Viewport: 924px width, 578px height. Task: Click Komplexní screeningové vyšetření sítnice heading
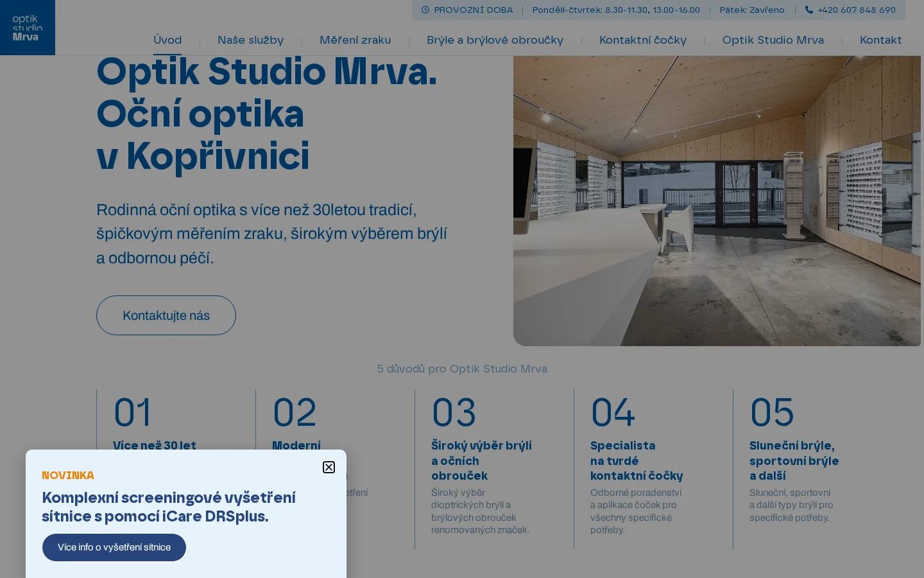169,507
